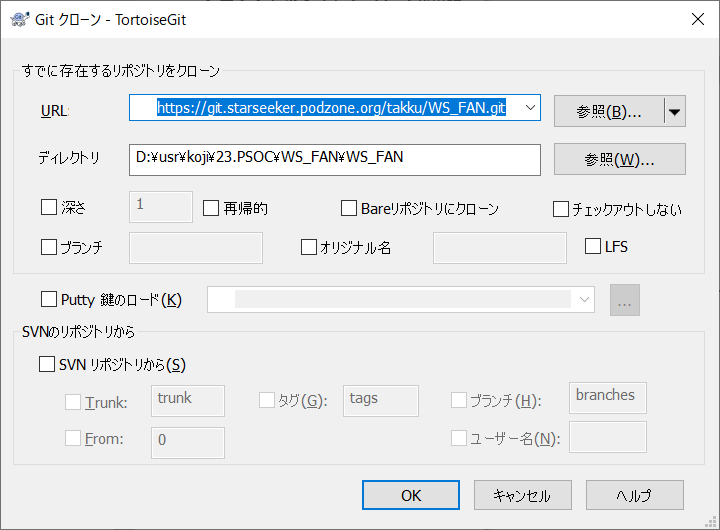Enable the LFS checkbox
Screen dimensions: 720x530
593,246
